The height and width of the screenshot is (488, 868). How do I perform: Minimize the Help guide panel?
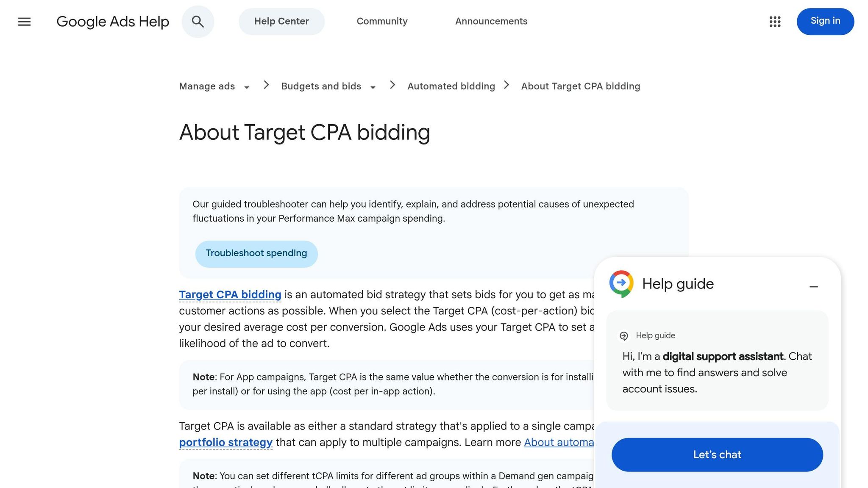coord(814,286)
